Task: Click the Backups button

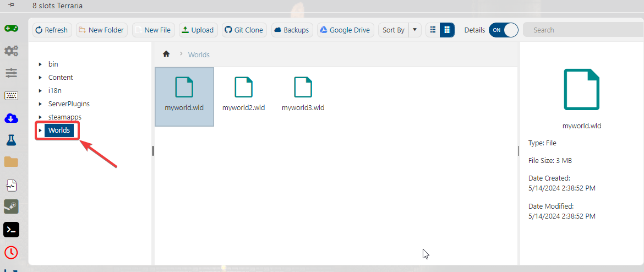Action: [292, 30]
